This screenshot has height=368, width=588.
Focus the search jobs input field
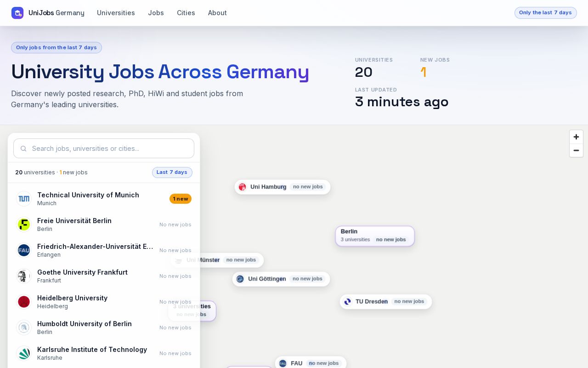[x=104, y=149]
